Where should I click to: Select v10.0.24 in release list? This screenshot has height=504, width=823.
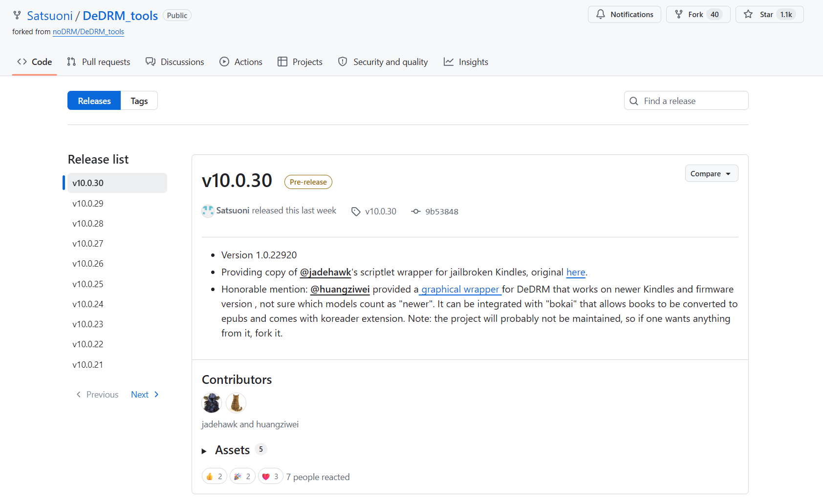click(x=117, y=304)
